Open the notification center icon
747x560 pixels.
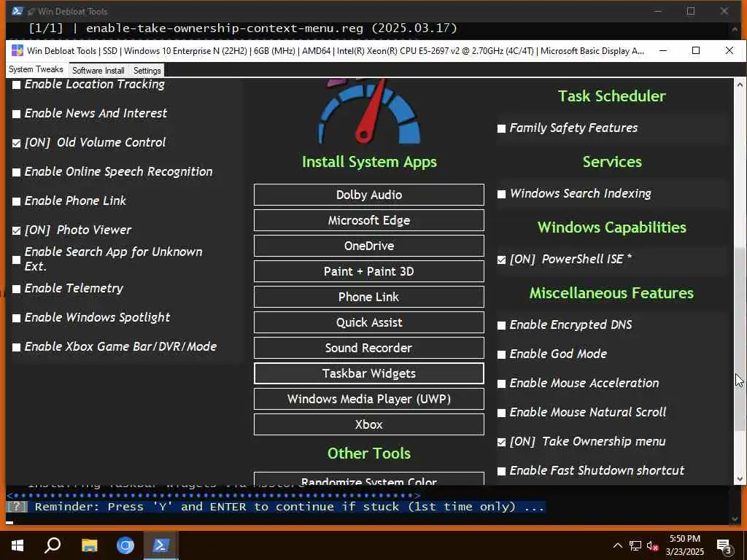[724, 547]
